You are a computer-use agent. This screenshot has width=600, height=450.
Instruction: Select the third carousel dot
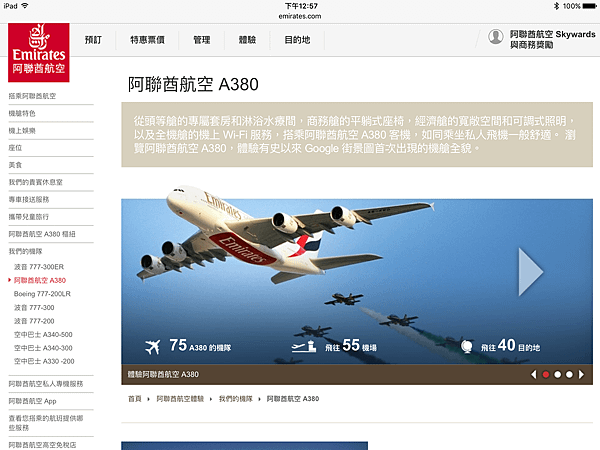pyautogui.click(x=569, y=375)
